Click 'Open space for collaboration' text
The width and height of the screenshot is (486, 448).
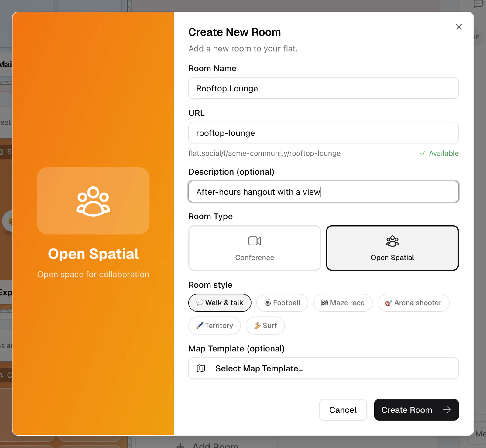click(93, 274)
